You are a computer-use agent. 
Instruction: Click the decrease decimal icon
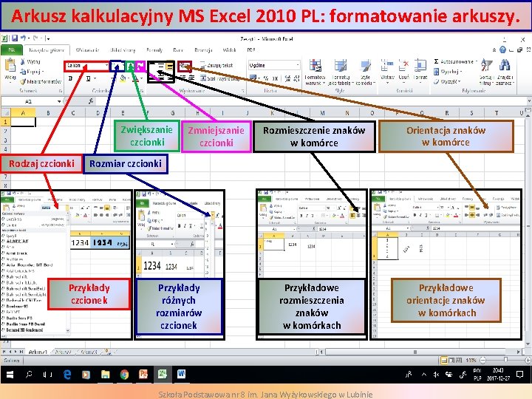pyautogui.click(x=297, y=79)
